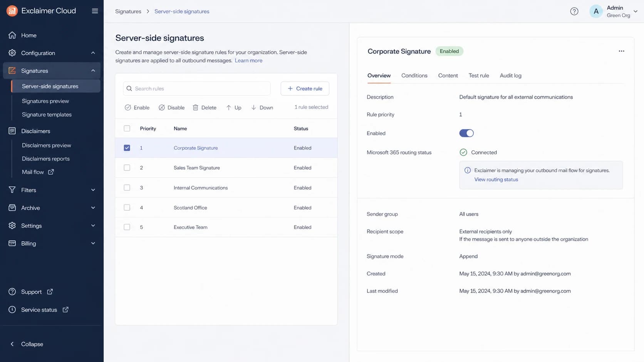Open the Corporate Signature rule name
The height and width of the screenshot is (362, 644).
196,148
